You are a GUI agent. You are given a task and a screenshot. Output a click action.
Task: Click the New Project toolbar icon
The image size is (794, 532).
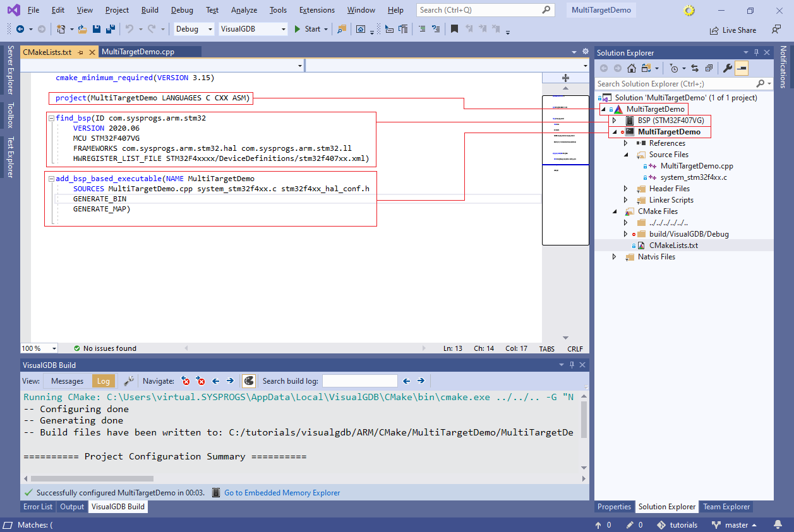(x=61, y=29)
